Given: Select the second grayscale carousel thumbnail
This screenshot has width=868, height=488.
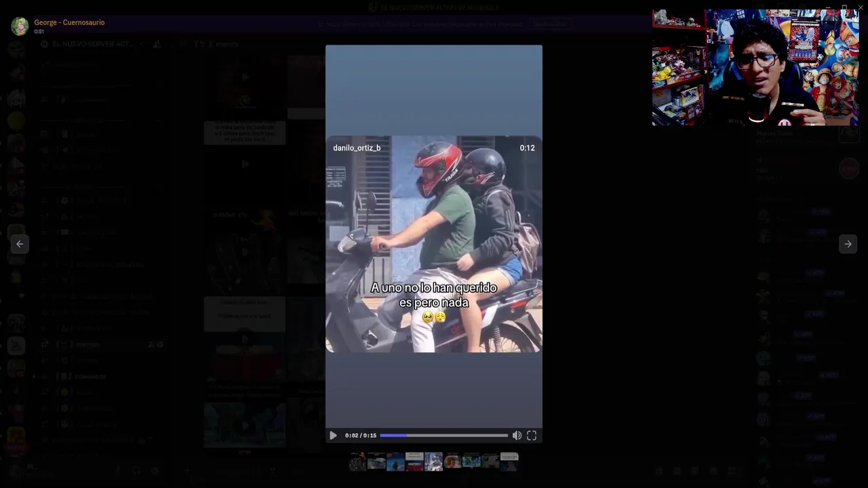Looking at the screenshot, I should click(x=376, y=462).
